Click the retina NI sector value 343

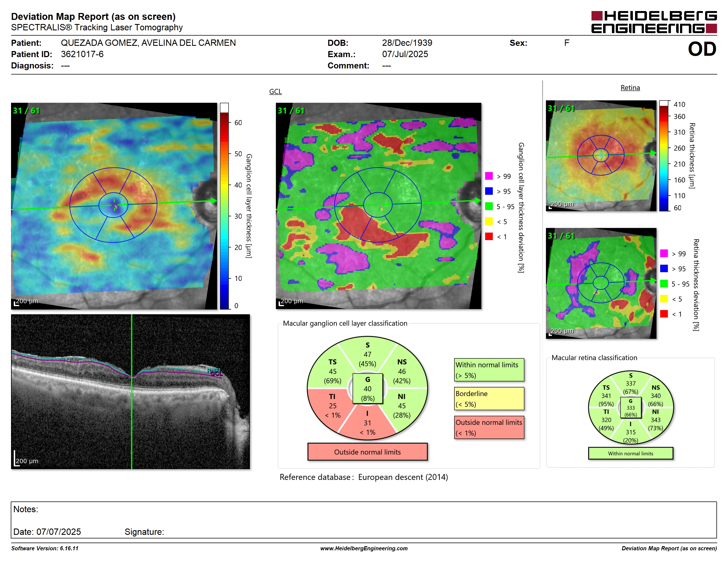coord(655,420)
